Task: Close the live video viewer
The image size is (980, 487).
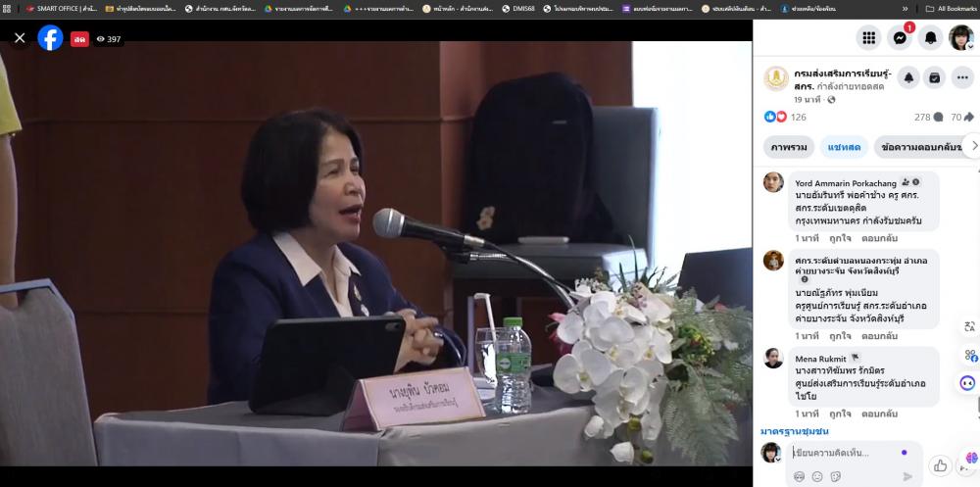Action: coord(20,38)
